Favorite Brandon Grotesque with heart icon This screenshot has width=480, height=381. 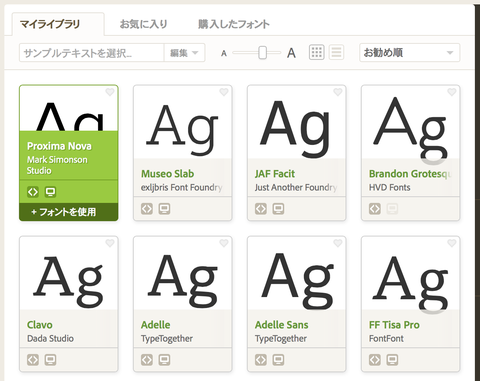(452, 92)
